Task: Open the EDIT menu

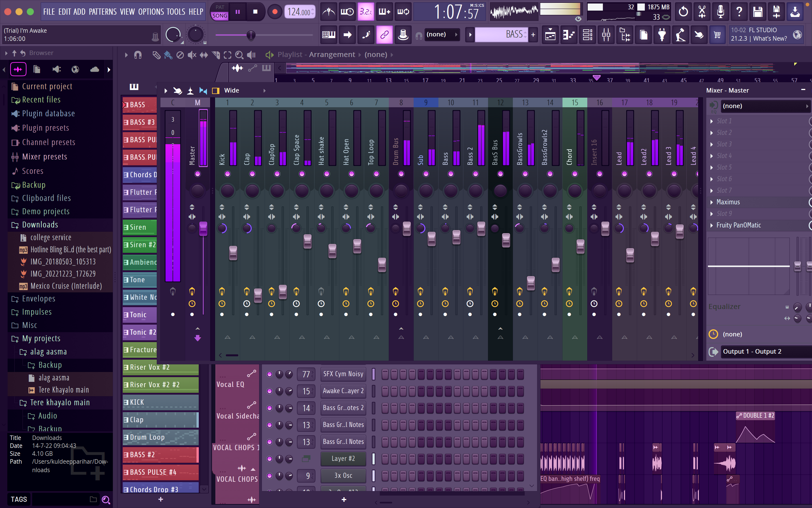Action: coord(64,12)
